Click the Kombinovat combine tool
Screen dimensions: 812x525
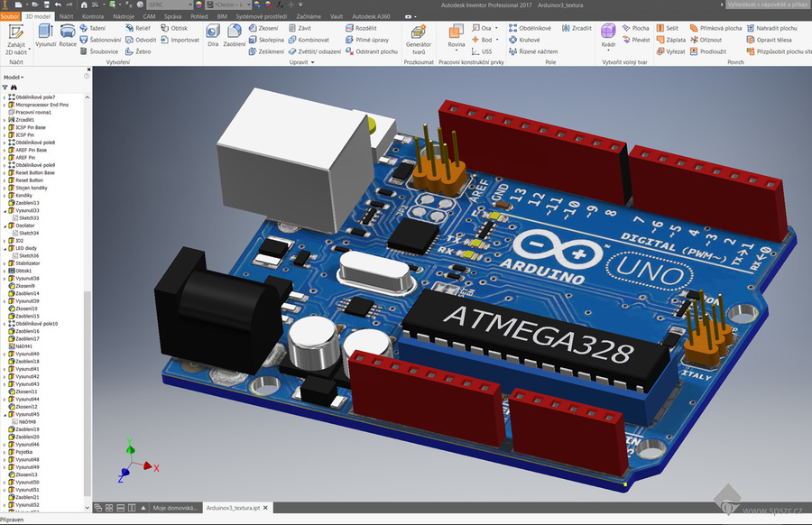[309, 40]
